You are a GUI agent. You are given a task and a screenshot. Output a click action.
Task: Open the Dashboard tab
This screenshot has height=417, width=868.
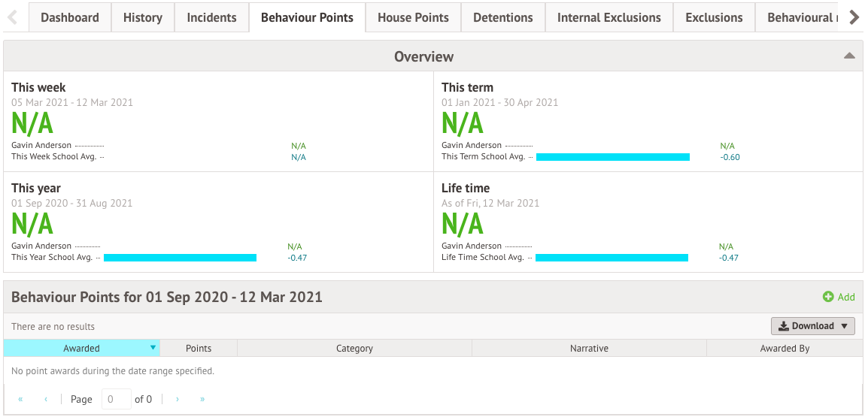(x=70, y=18)
